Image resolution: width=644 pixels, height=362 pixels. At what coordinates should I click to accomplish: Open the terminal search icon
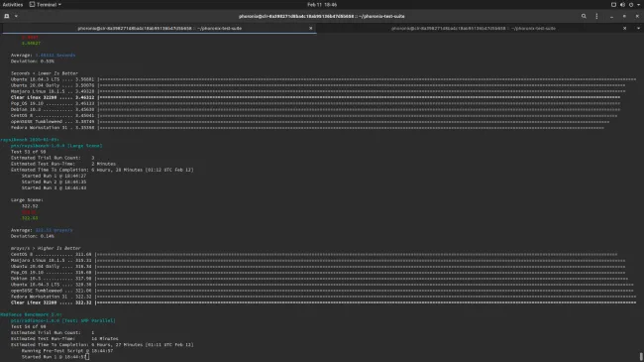click(584, 16)
